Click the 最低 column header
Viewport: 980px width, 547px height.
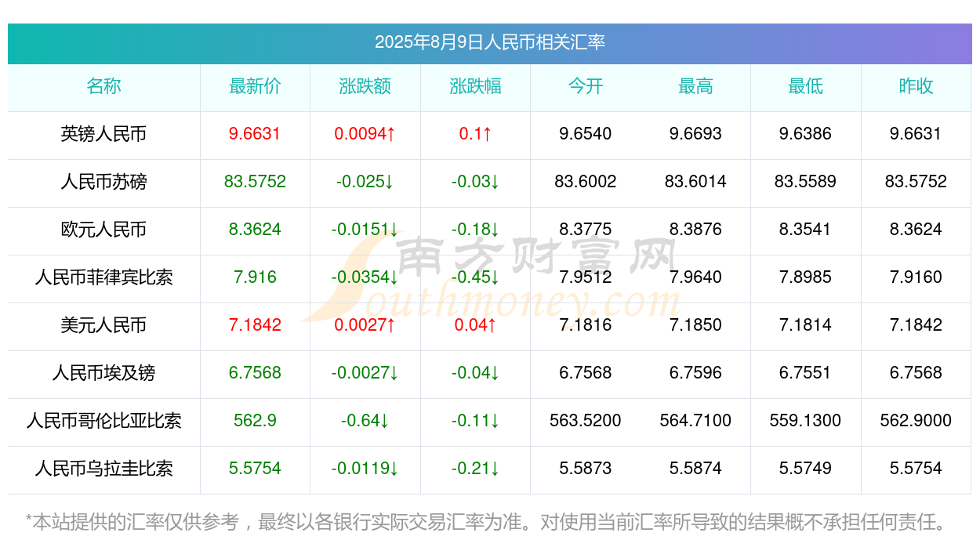(805, 86)
